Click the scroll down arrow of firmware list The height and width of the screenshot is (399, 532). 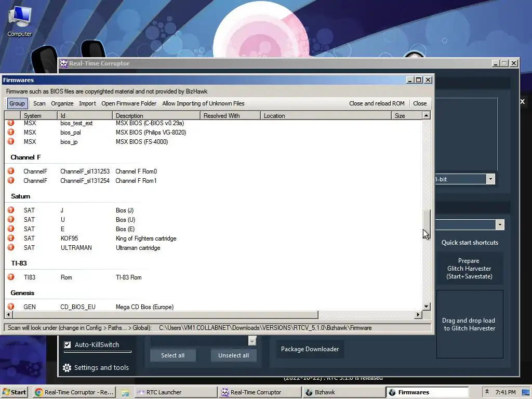coord(427,307)
